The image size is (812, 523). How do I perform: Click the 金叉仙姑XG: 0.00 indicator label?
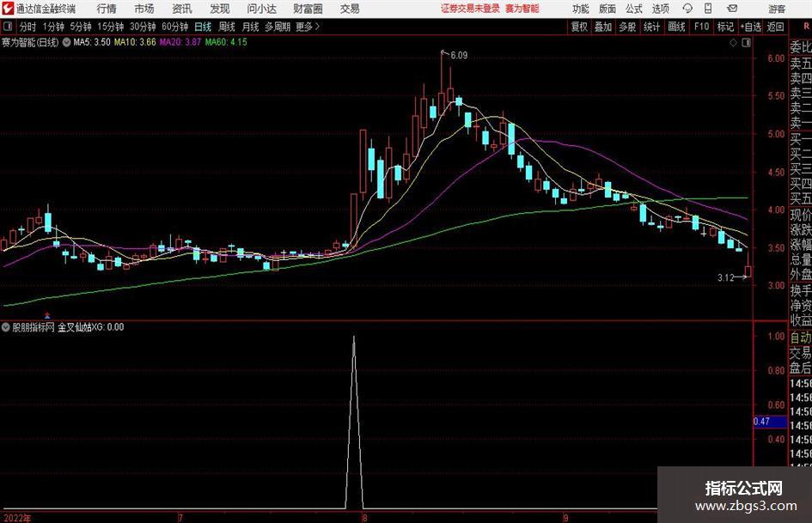coord(90,327)
